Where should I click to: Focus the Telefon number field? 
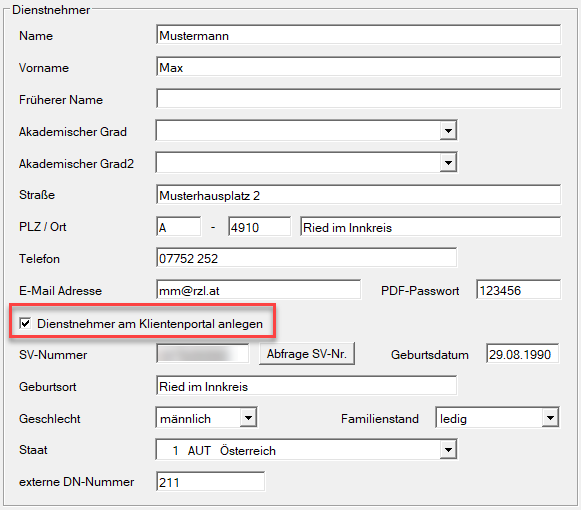pos(306,258)
